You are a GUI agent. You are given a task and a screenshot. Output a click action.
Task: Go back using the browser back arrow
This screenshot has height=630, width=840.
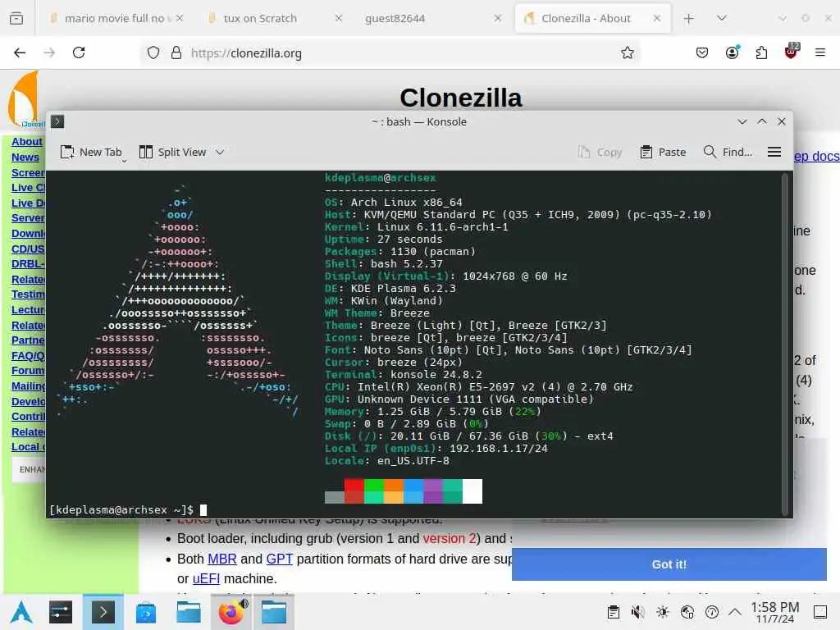point(20,52)
